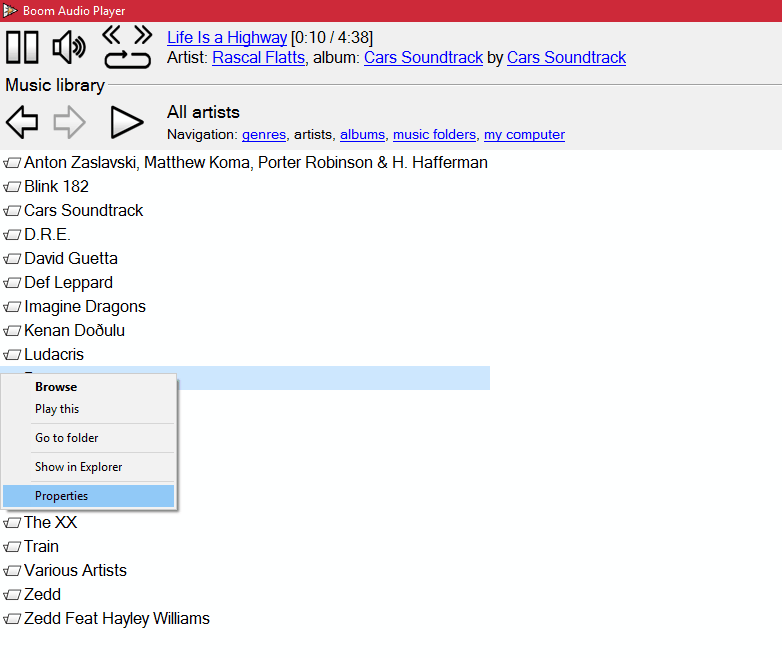Play All artists with the library play triangle

(x=127, y=122)
